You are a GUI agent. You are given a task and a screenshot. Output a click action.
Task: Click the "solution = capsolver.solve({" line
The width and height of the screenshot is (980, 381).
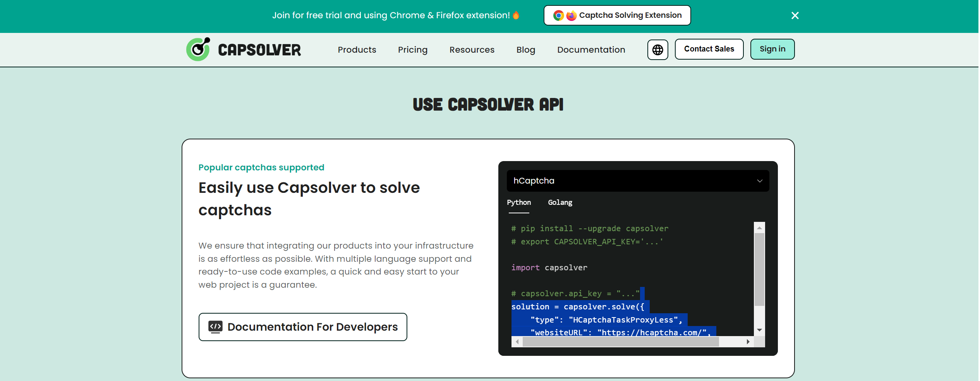[x=578, y=307]
